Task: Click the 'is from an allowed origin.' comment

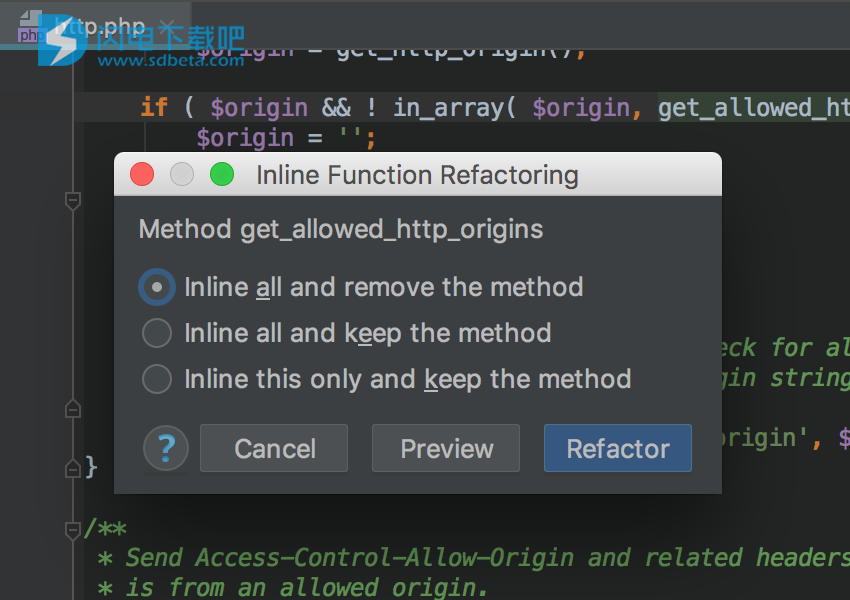Action: point(293,587)
